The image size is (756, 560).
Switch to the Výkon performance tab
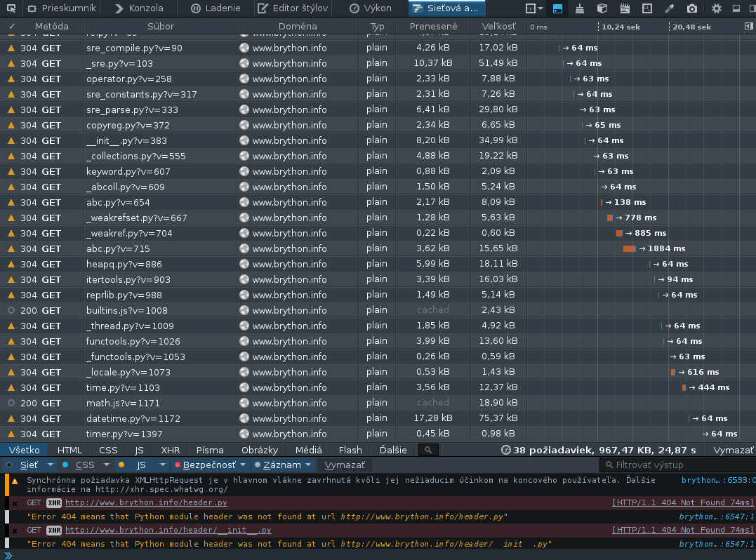[x=370, y=8]
